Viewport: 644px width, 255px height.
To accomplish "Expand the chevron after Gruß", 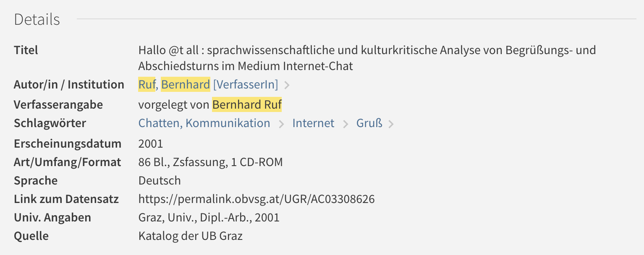I will tap(391, 124).
